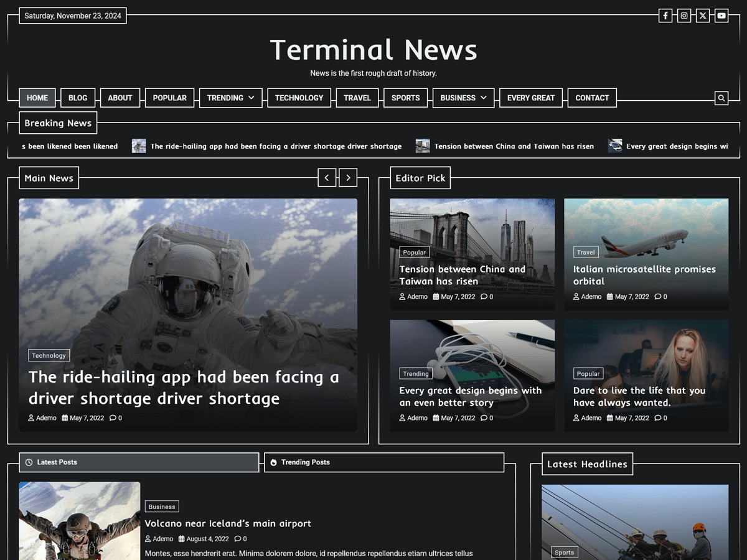Open Italian microsatellite promises orbital article
The image size is (747, 560).
point(644,275)
